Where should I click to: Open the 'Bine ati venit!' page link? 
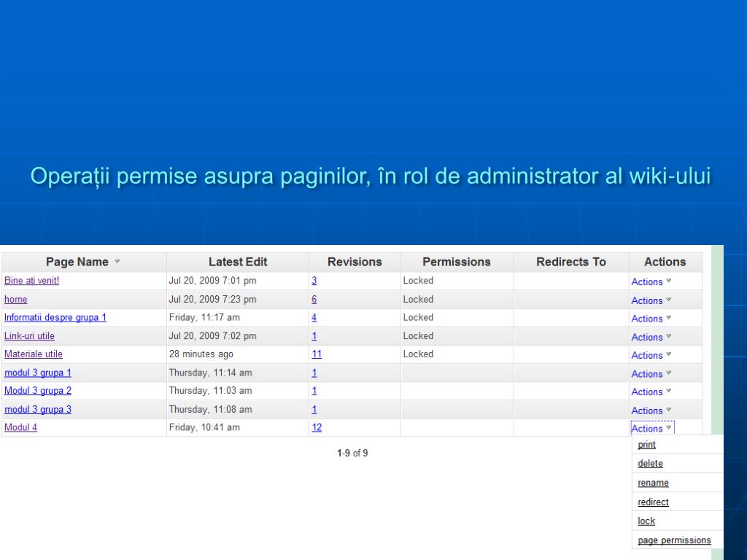32,281
